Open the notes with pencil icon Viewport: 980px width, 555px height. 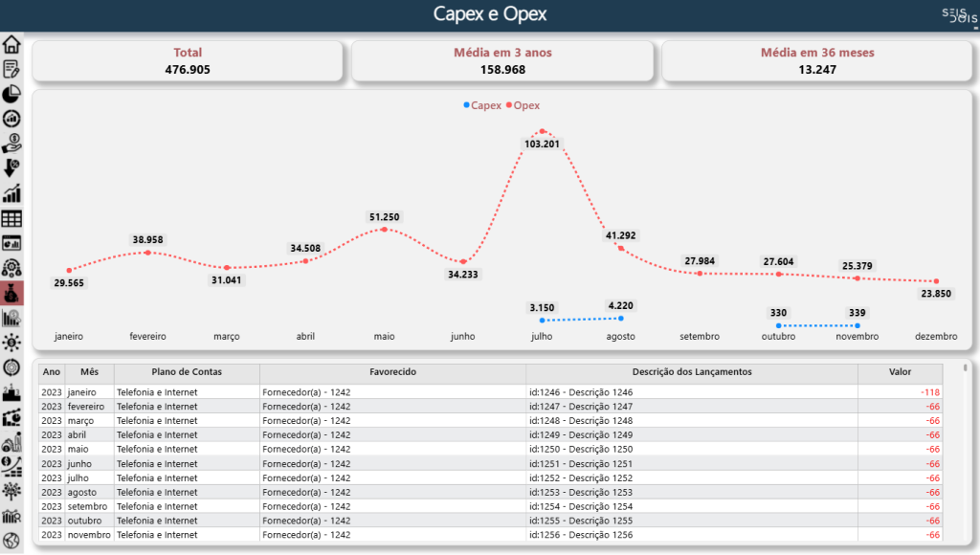click(11, 69)
